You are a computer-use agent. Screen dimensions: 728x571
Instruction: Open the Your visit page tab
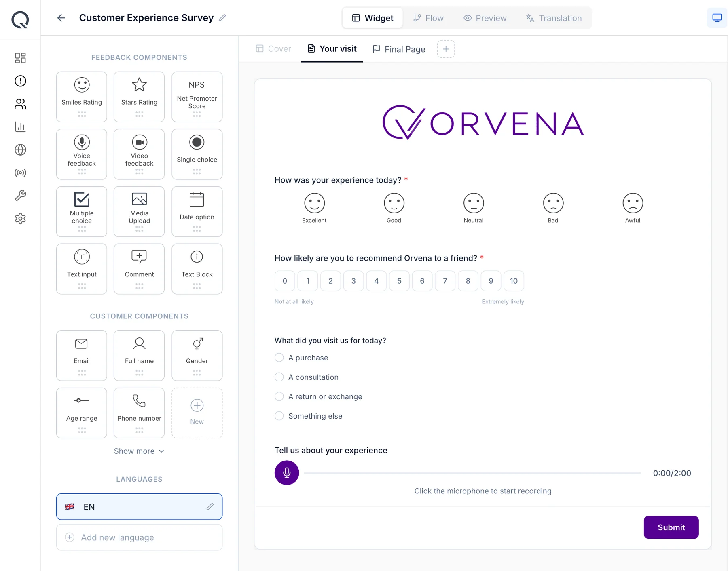click(332, 49)
